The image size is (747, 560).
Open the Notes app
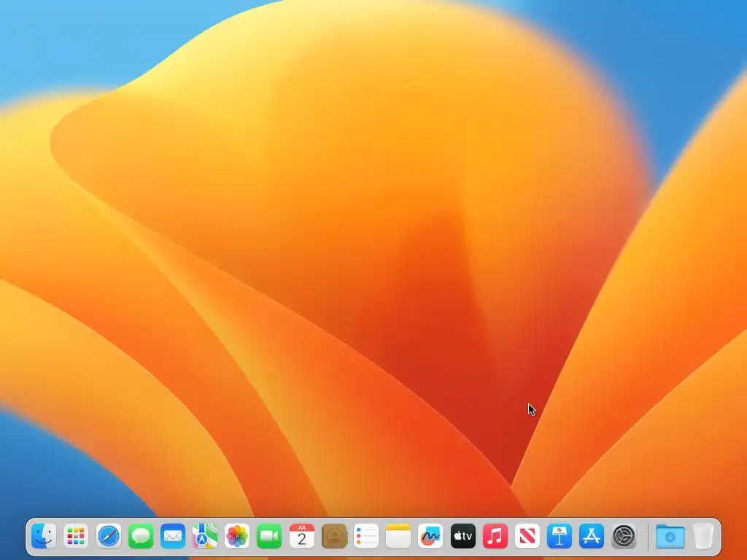pos(398,536)
